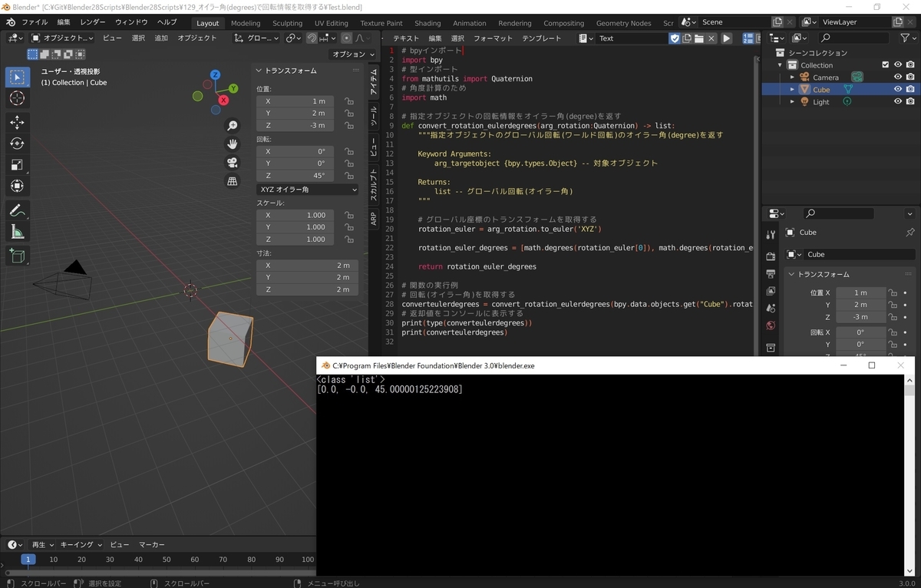
Task: Activate the Annotate tool
Action: pyautogui.click(x=18, y=210)
